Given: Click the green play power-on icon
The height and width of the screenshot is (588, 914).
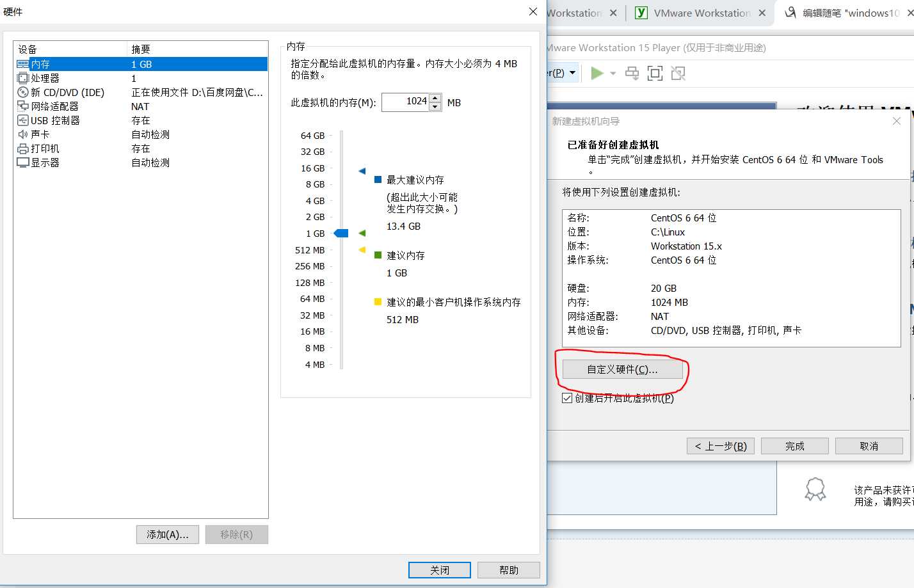Looking at the screenshot, I should (x=597, y=73).
